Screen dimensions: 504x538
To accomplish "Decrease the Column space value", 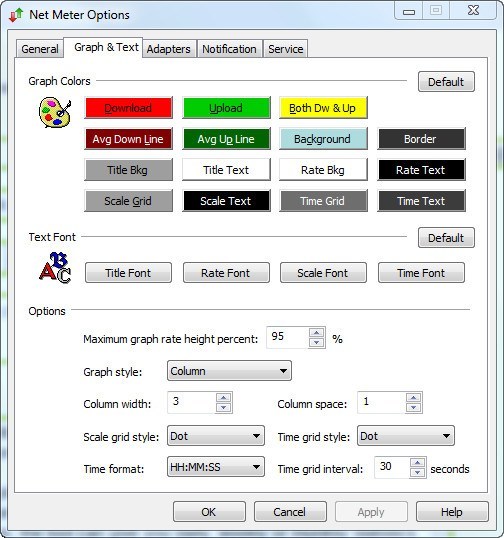I will pyautogui.click(x=413, y=408).
